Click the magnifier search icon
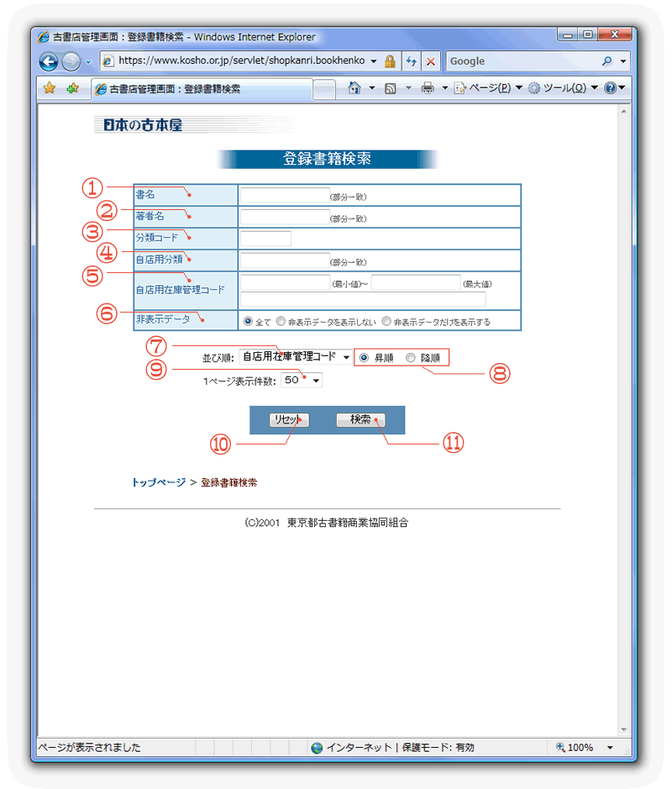The width and height of the screenshot is (672, 789). point(607,61)
